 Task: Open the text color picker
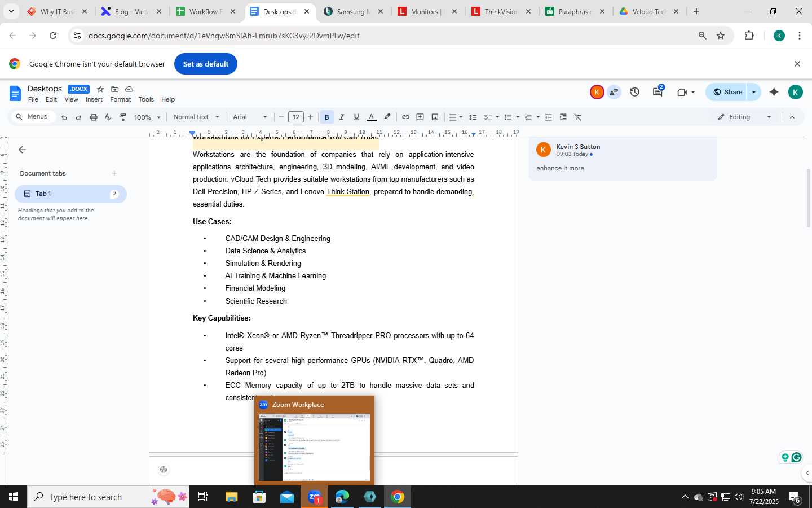tap(372, 117)
